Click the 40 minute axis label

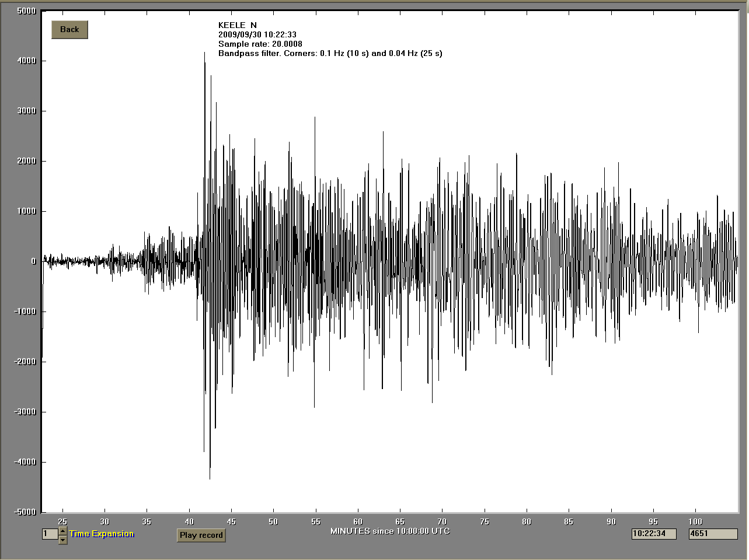tap(189, 521)
